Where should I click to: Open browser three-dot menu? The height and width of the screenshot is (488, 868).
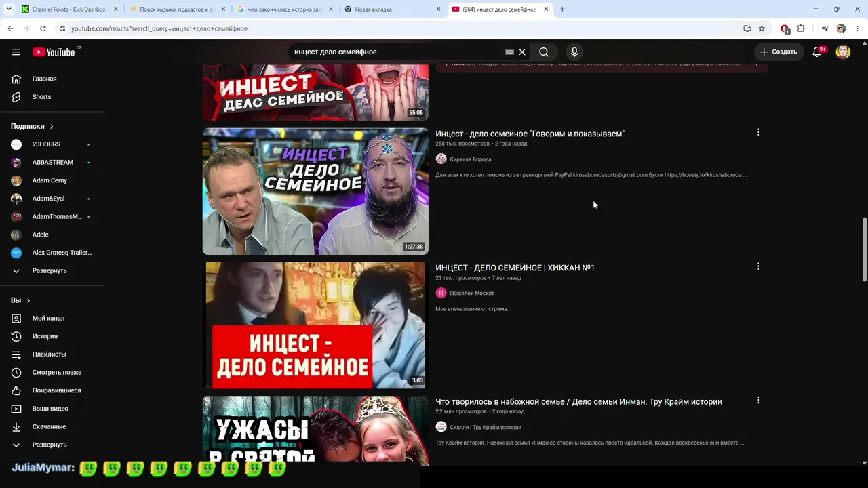pos(858,28)
